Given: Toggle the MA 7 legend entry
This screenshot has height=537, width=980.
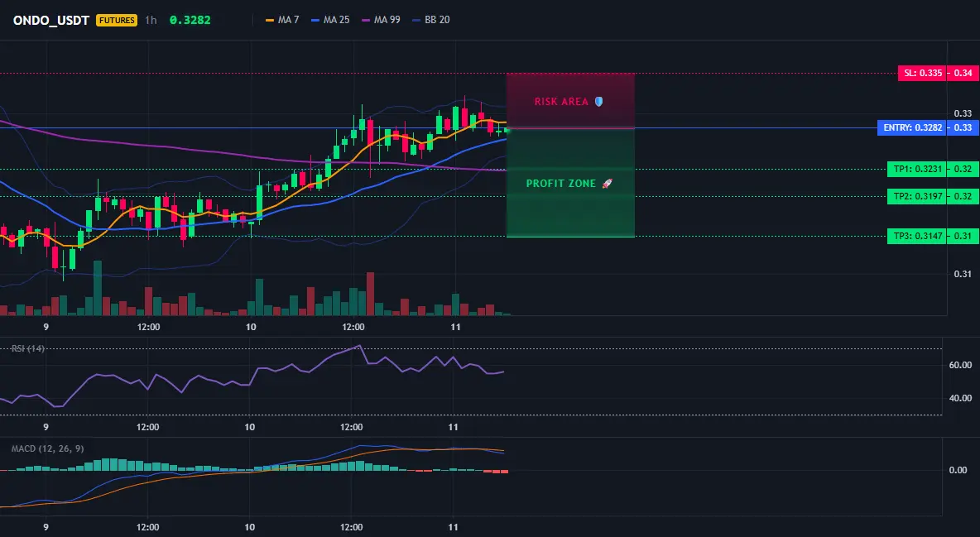Looking at the screenshot, I should pos(282,20).
